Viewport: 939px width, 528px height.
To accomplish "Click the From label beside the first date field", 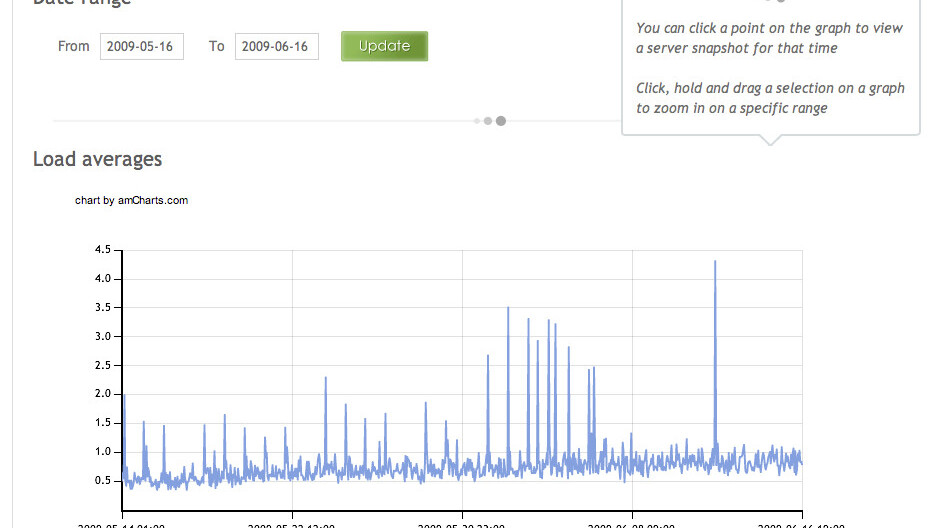I will pyautogui.click(x=74, y=46).
